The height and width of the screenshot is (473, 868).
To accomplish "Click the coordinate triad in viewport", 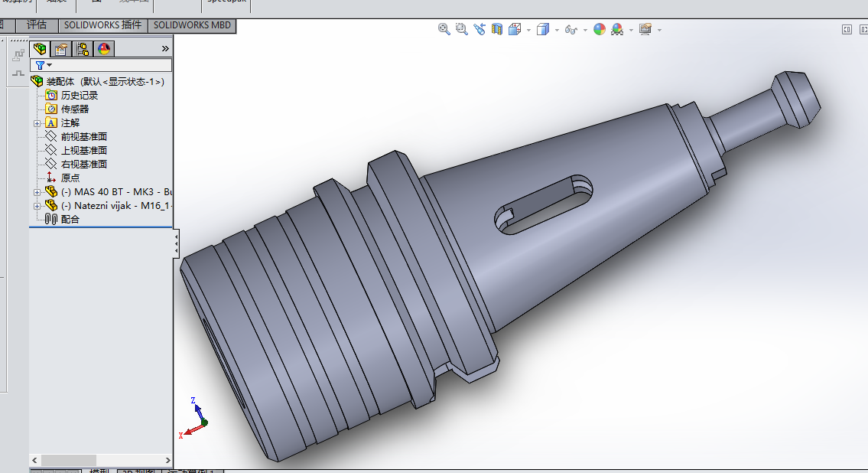I will click(x=193, y=418).
